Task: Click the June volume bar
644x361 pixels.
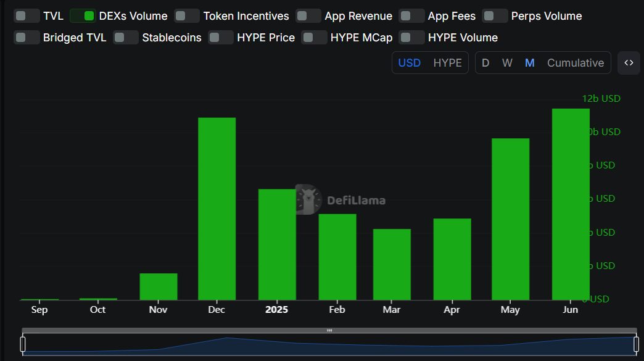Action: [571, 204]
